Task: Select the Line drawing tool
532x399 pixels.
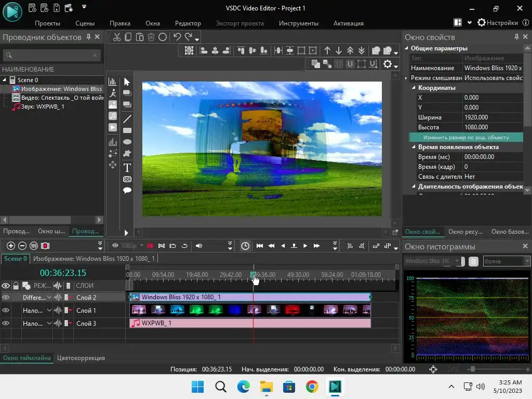Action: tap(127, 119)
